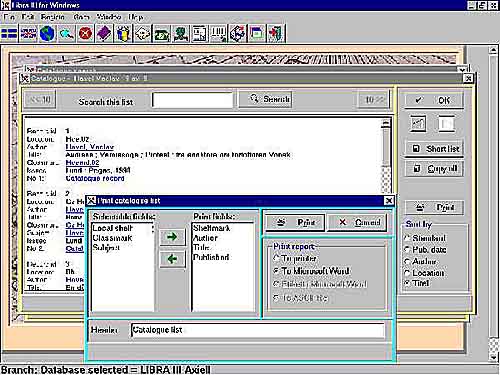
Task: Click the red circle X toolbar icon
Action: [x=85, y=33]
